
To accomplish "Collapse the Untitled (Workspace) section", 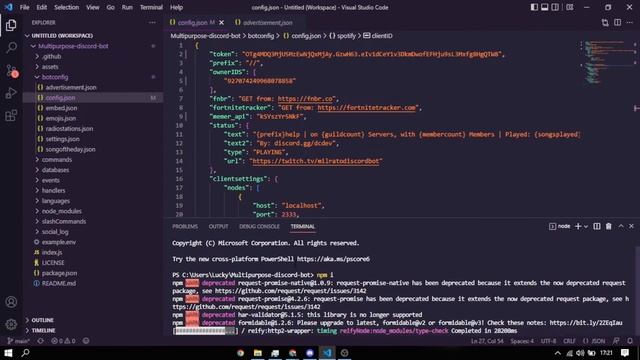I will pos(59,36).
